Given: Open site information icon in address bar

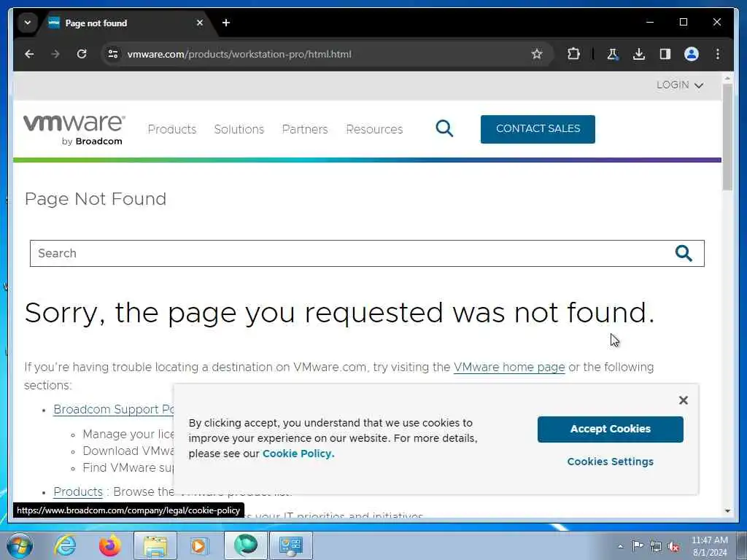Looking at the screenshot, I should pyautogui.click(x=113, y=54).
